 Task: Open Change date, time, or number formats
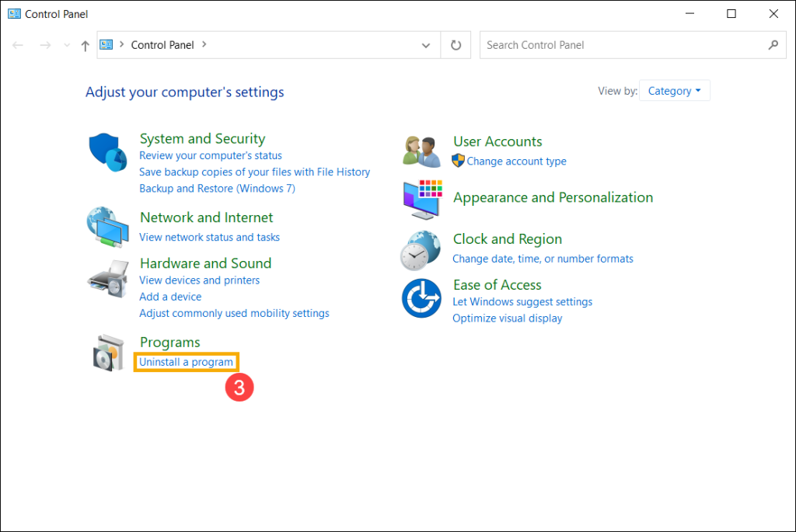543,259
